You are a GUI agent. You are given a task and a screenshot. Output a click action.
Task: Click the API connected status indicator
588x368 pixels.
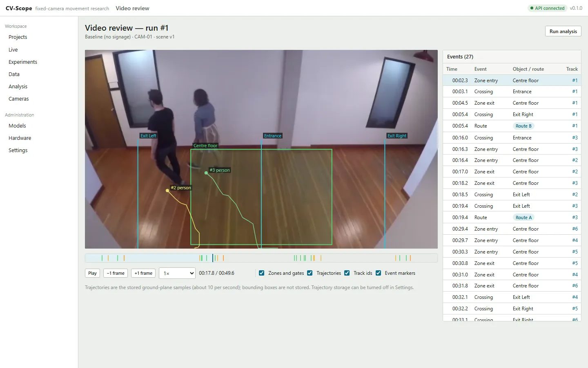(x=547, y=8)
